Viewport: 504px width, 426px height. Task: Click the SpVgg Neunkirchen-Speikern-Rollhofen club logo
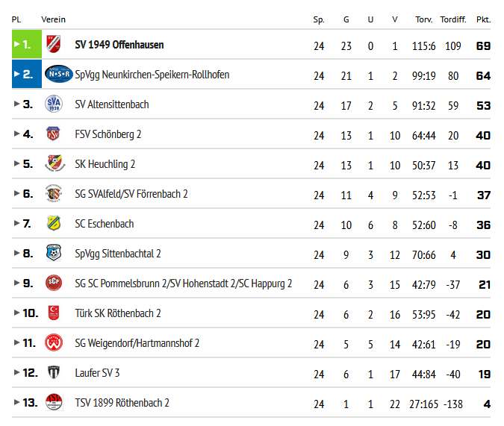(58, 75)
